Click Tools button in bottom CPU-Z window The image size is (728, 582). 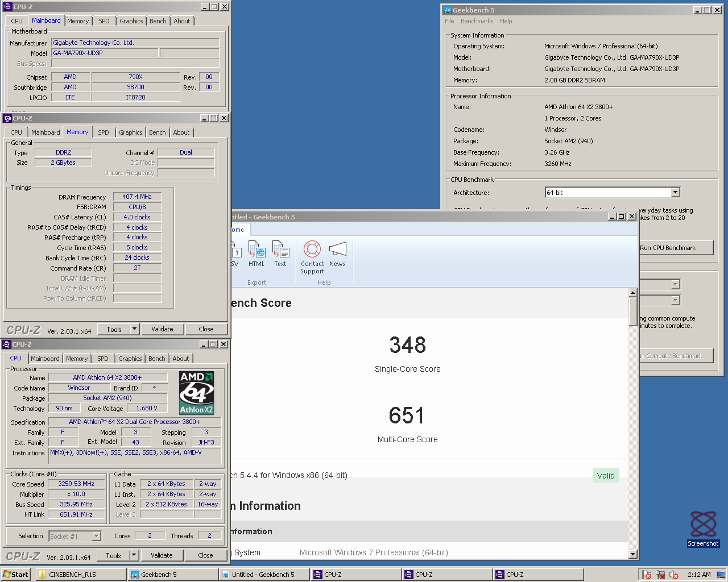coord(113,555)
